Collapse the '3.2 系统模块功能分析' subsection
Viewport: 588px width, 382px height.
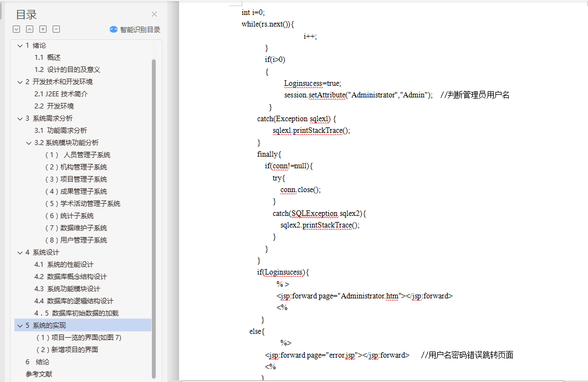(x=28, y=143)
